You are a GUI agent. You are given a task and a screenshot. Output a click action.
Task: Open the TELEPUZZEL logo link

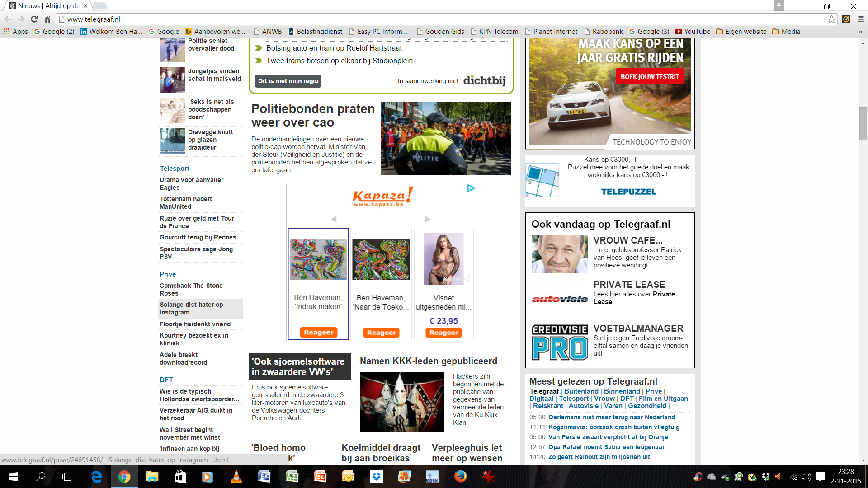coord(628,192)
